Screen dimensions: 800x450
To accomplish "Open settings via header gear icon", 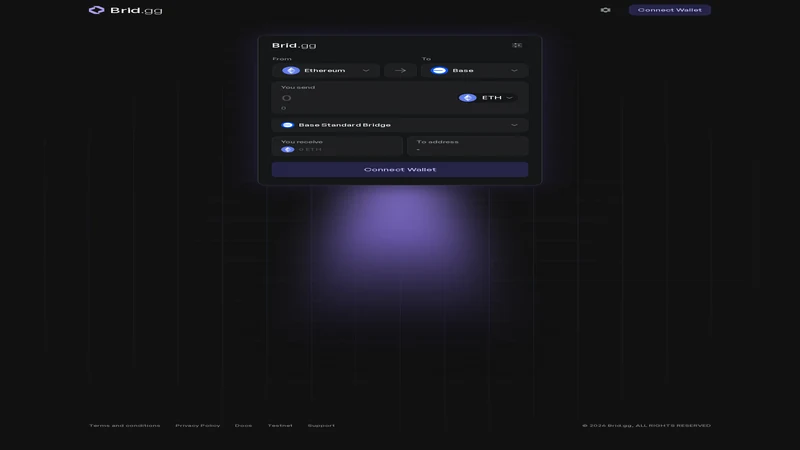I will point(605,10).
